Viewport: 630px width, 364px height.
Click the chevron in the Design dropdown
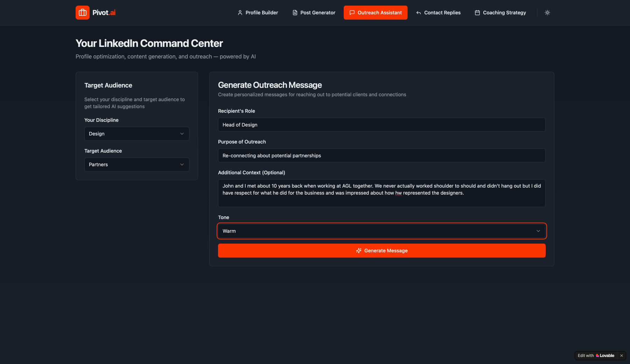[182, 134]
